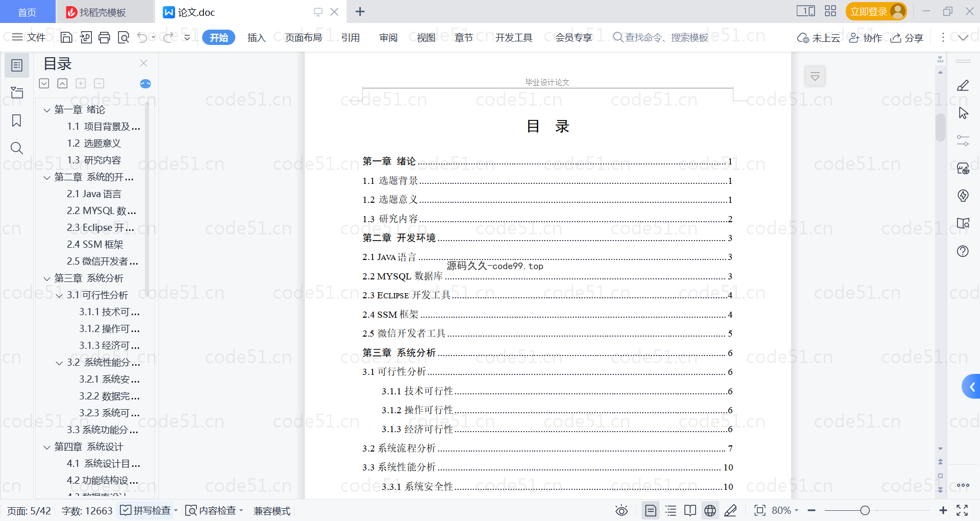Viewport: 980px width, 521px height.
Task: Open window grid layout icon in title bar
Action: pos(830,11)
